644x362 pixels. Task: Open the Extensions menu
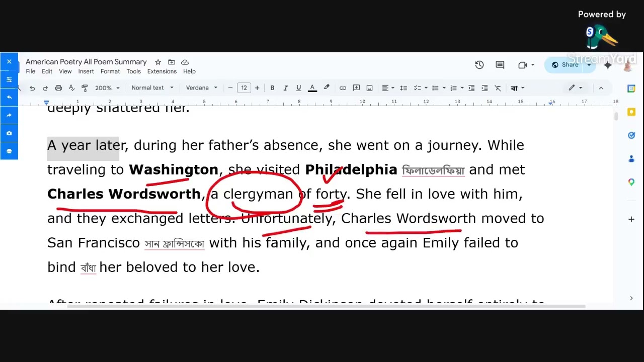162,71
